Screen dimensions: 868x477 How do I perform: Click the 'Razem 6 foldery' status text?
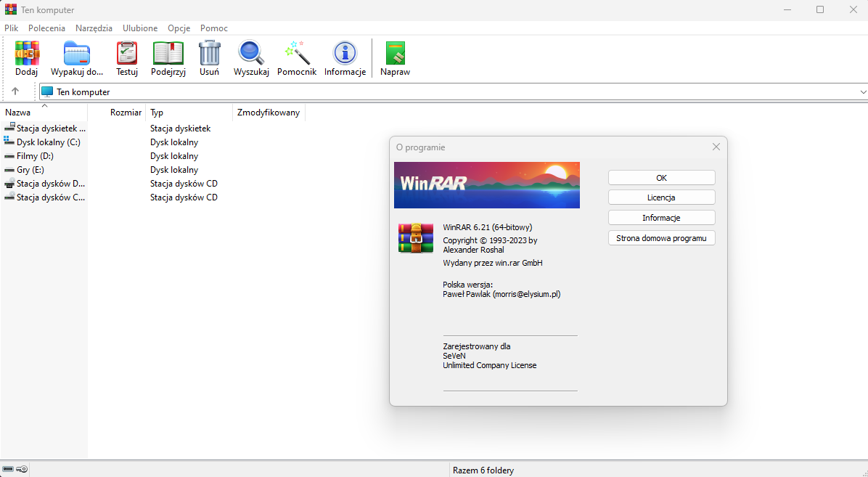coord(483,470)
